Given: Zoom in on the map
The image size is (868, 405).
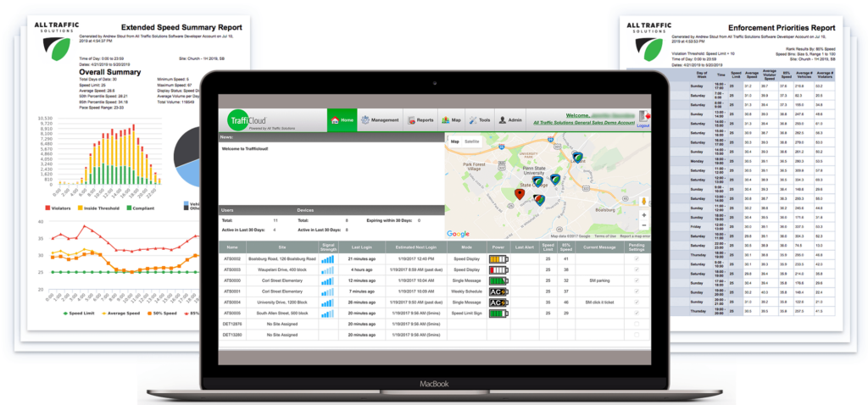Looking at the screenshot, I should pyautogui.click(x=643, y=214).
